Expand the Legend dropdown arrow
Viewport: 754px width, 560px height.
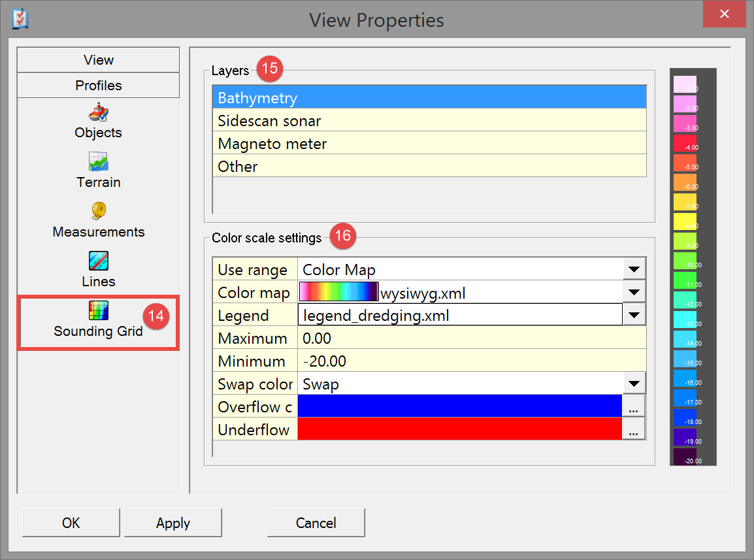634,315
